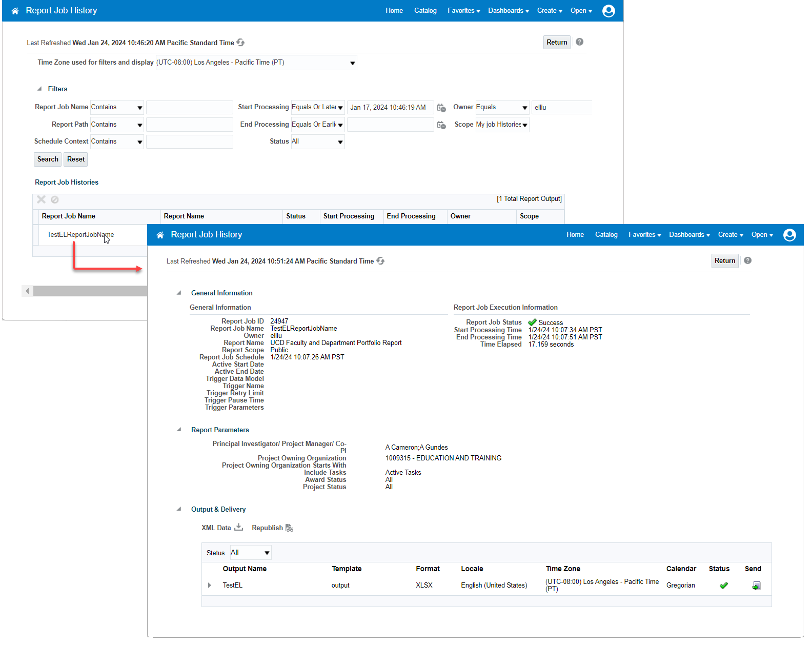This screenshot has height=646, width=812.
Task: Collapse the Filters section
Action: [x=39, y=89]
